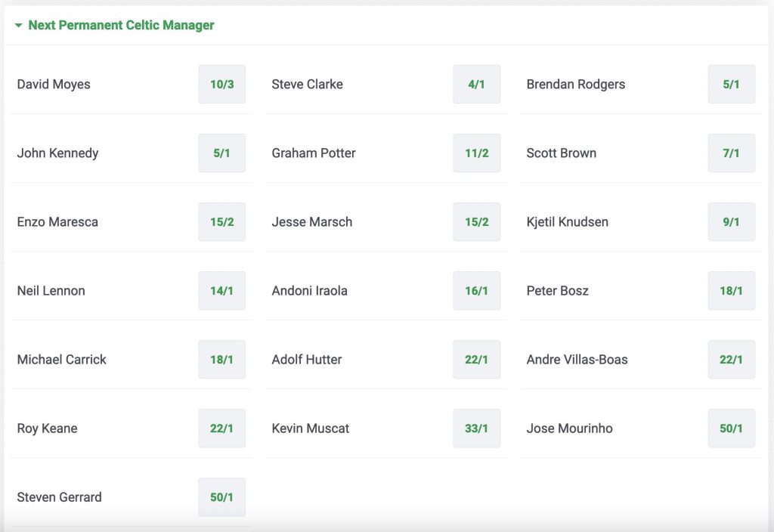Collapse the Next Permanent Celtic Manager section
774x532 pixels.
pos(19,25)
